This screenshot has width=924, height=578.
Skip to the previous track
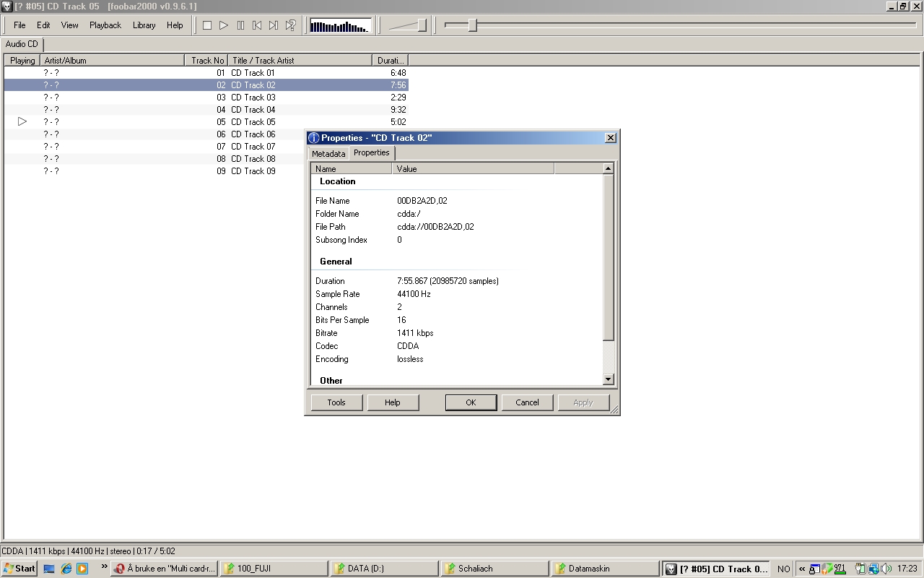click(257, 25)
